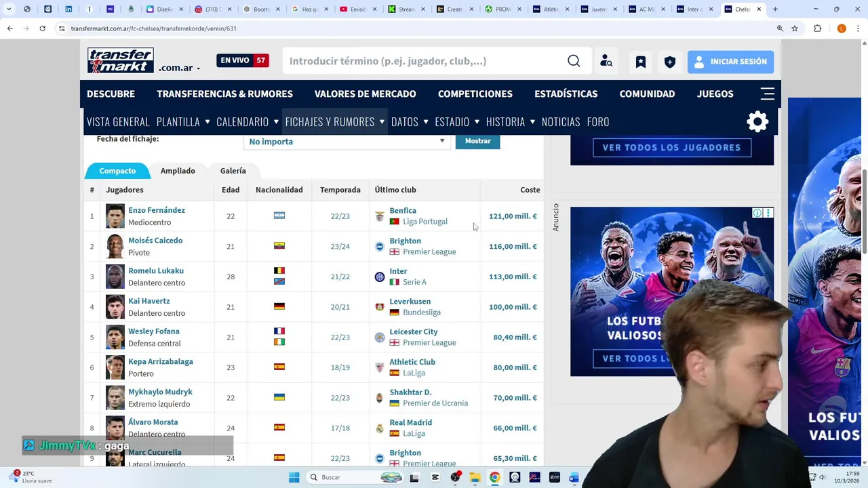Open Valores de Mercado menu

pos(365,94)
